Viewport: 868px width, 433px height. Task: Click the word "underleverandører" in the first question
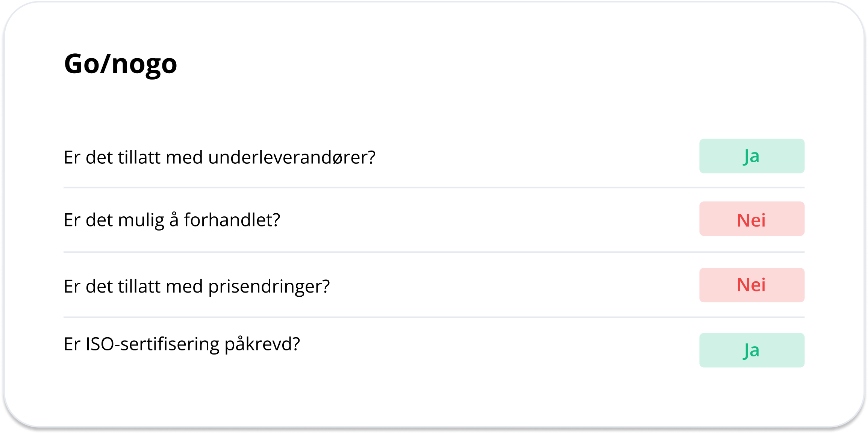tap(291, 157)
